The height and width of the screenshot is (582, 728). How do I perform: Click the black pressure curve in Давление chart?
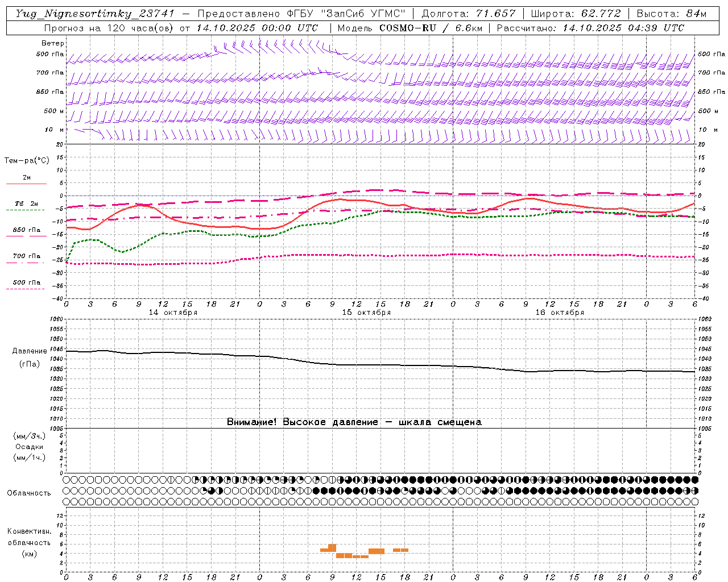[x=380, y=365]
